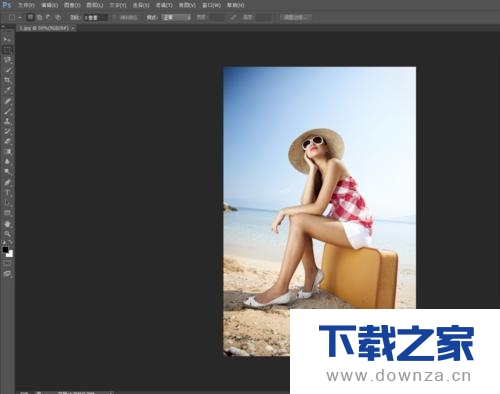Choose New Selection mode in options bar
Image resolution: width=500 pixels, height=394 pixels.
[x=30, y=17]
